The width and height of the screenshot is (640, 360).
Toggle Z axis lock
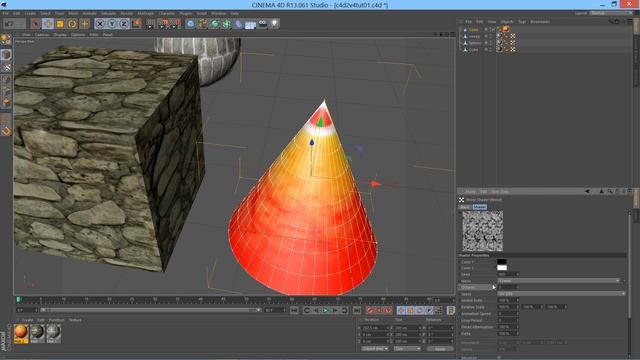pos(124,24)
